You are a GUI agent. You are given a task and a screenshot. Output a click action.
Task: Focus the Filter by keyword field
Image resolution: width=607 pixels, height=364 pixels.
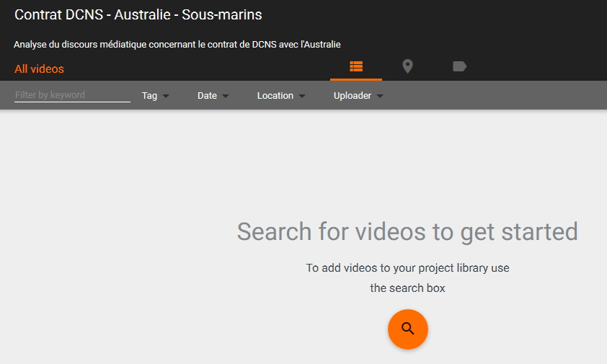(x=72, y=95)
